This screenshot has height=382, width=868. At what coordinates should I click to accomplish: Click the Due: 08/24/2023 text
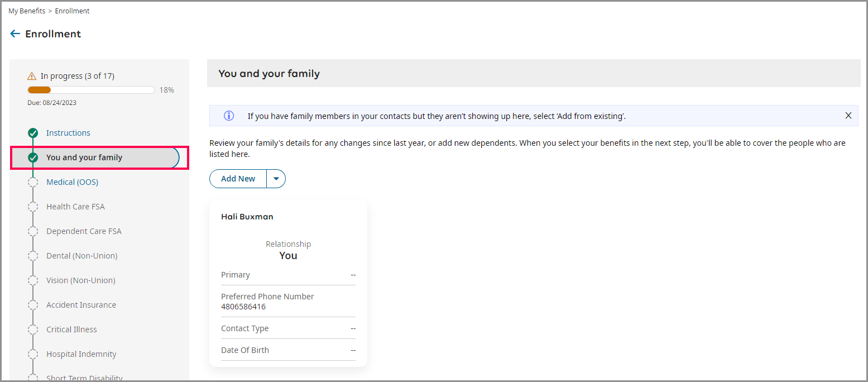pos(52,103)
